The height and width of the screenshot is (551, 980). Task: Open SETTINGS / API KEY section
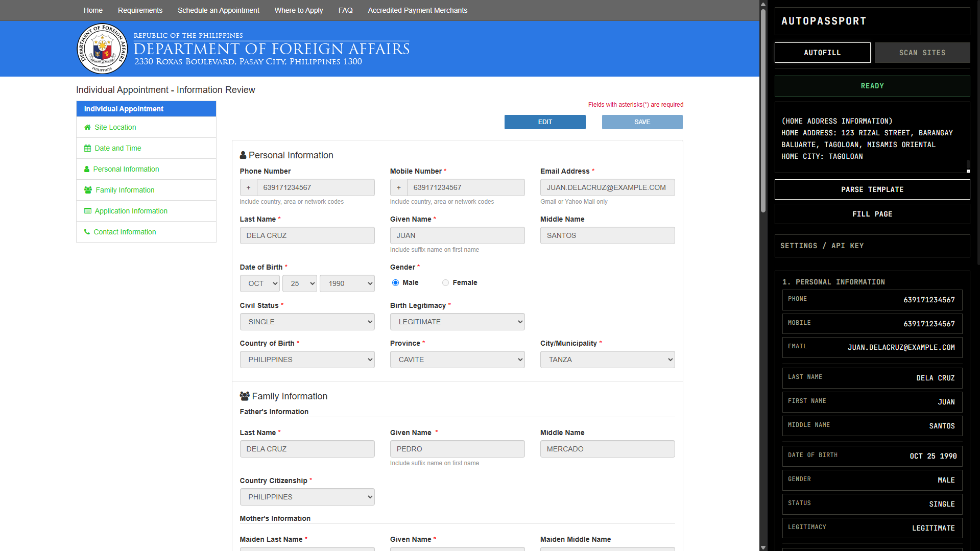coord(872,246)
